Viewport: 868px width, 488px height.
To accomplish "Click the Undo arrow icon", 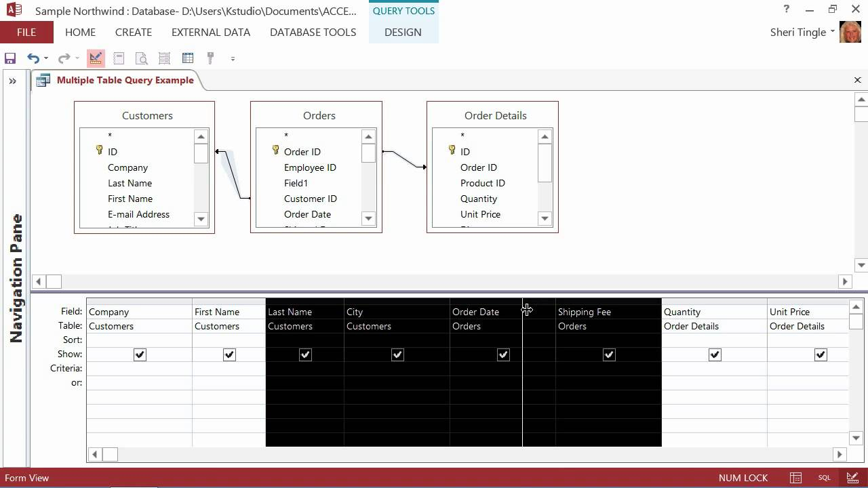I will tap(33, 58).
